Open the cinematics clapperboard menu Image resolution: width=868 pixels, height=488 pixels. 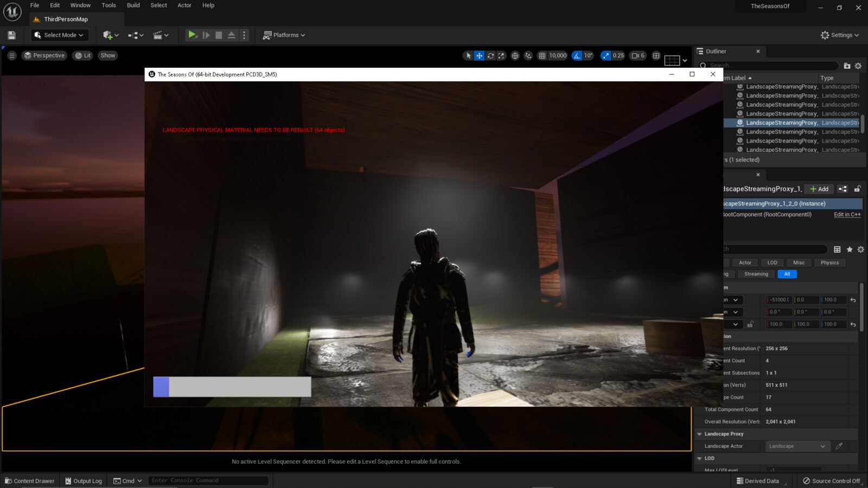pyautogui.click(x=161, y=35)
